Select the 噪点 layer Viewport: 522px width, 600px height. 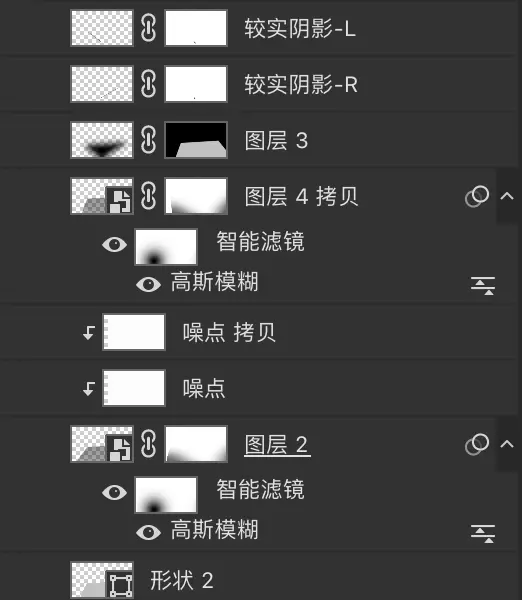[x=261, y=388]
